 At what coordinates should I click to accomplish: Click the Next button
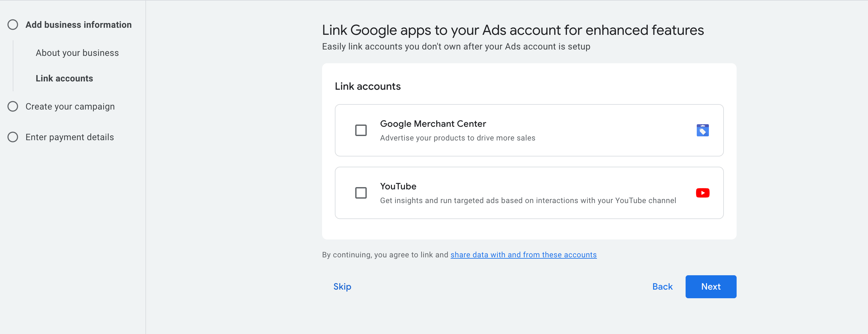coord(711,286)
